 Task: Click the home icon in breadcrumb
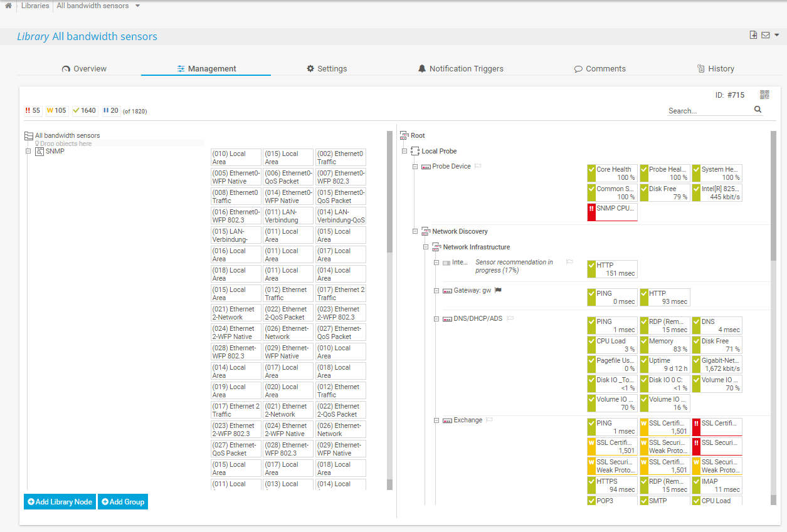pos(8,6)
